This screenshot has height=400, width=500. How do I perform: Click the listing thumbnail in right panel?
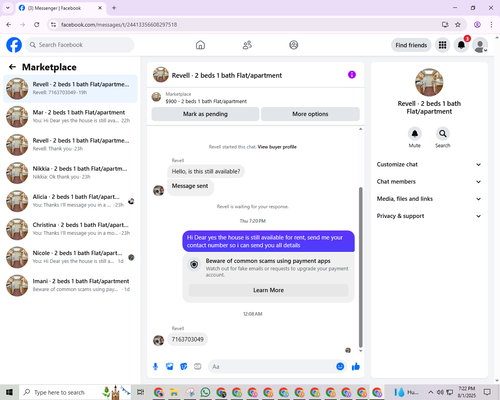point(429,82)
